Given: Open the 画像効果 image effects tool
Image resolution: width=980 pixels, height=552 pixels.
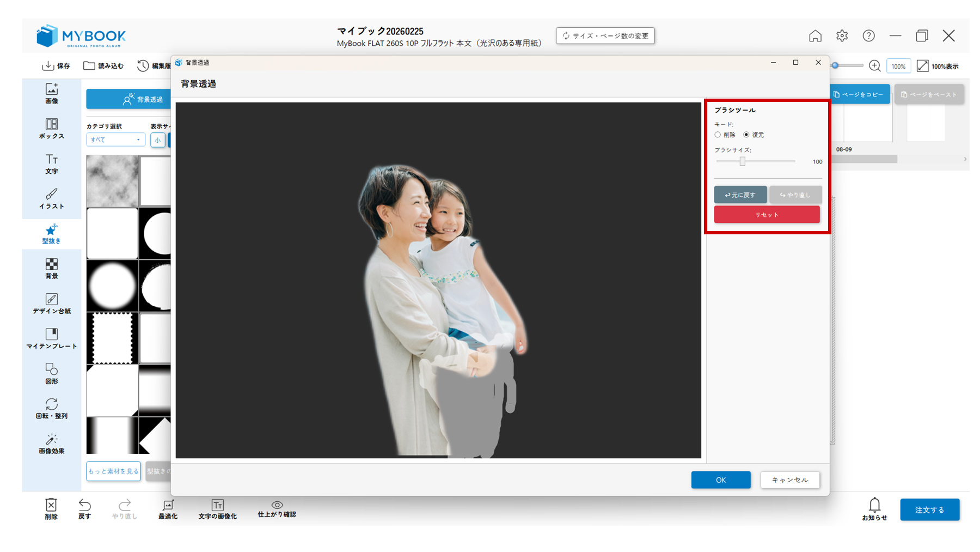Looking at the screenshot, I should (52, 444).
